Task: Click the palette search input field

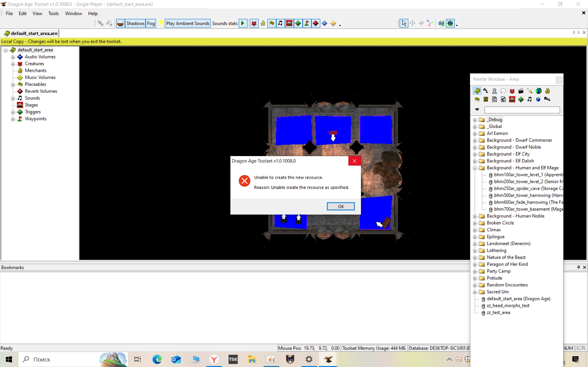Action: point(522,110)
